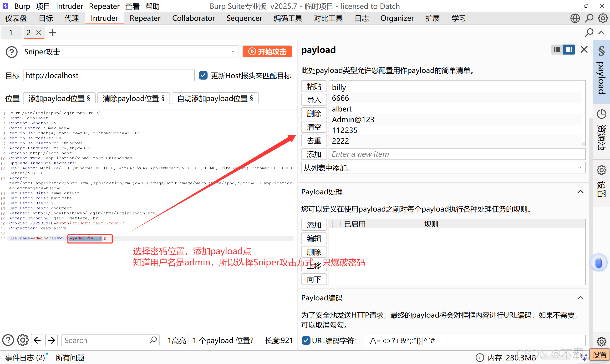Screen dimensions: 610x364
Task: Open the Sniper attack type dropdown
Action: click(130, 51)
